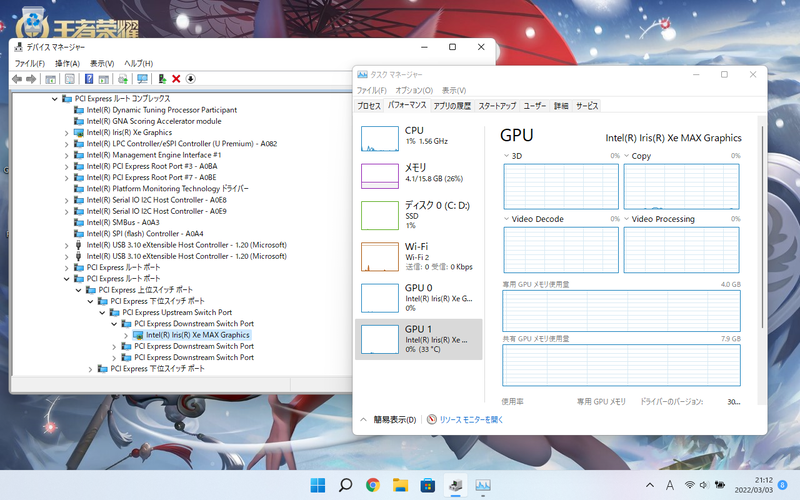Open Properties via the toolbar properties sheet icon
This screenshot has width=800, height=500.
pyautogui.click(x=70, y=79)
